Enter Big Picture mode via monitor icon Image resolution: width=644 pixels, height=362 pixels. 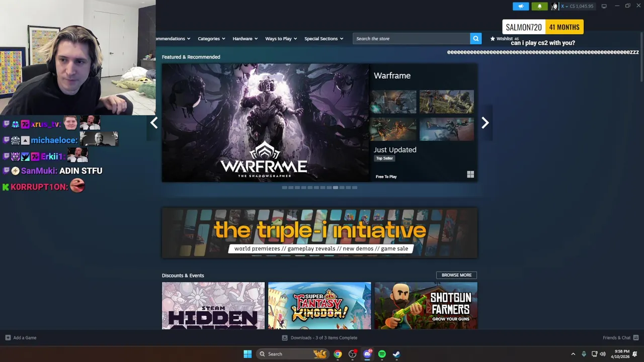tap(604, 6)
